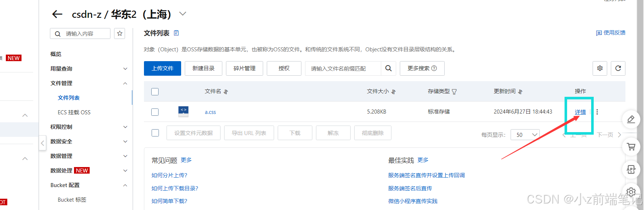Refresh the file list
Image resolution: width=644 pixels, height=210 pixels.
tap(618, 68)
